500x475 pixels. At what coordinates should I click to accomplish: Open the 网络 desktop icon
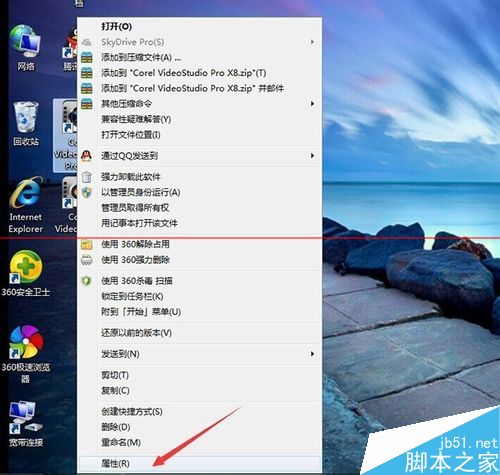[x=25, y=47]
